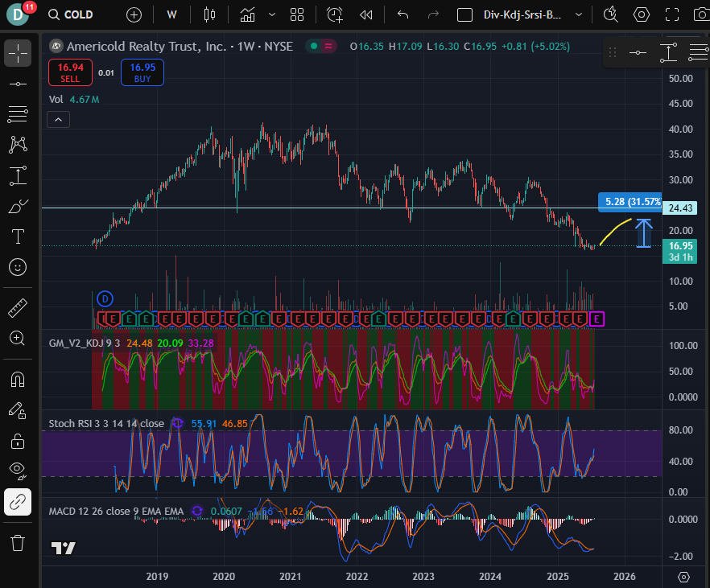The image size is (710, 588).
Task: Select the ruler measure tool
Action: click(x=18, y=308)
